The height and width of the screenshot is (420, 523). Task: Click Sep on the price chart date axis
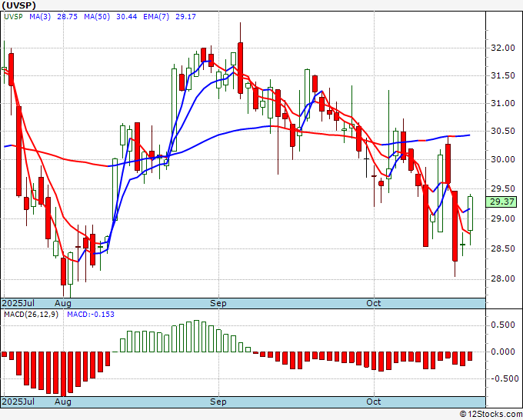[218, 303]
